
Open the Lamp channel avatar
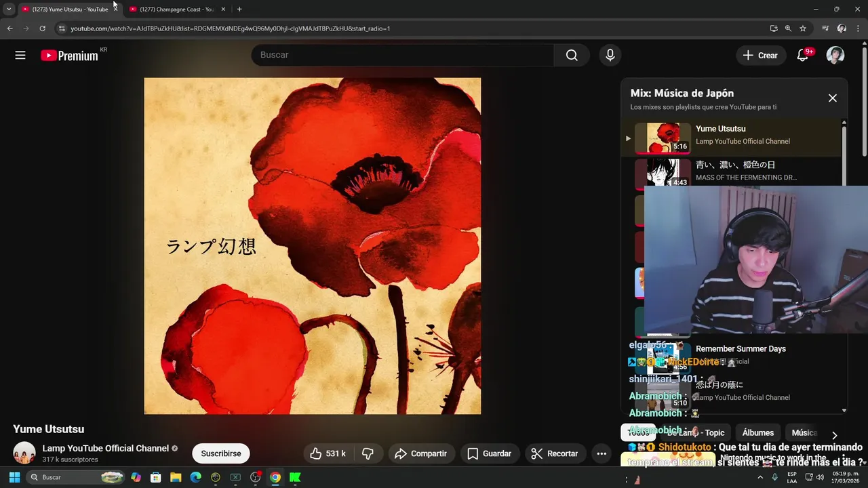coord(24,453)
